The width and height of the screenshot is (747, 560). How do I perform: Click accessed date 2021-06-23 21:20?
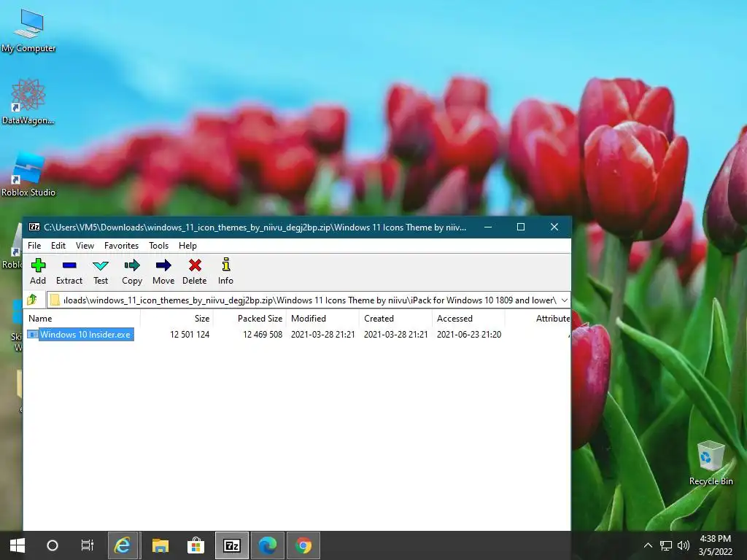tap(469, 334)
